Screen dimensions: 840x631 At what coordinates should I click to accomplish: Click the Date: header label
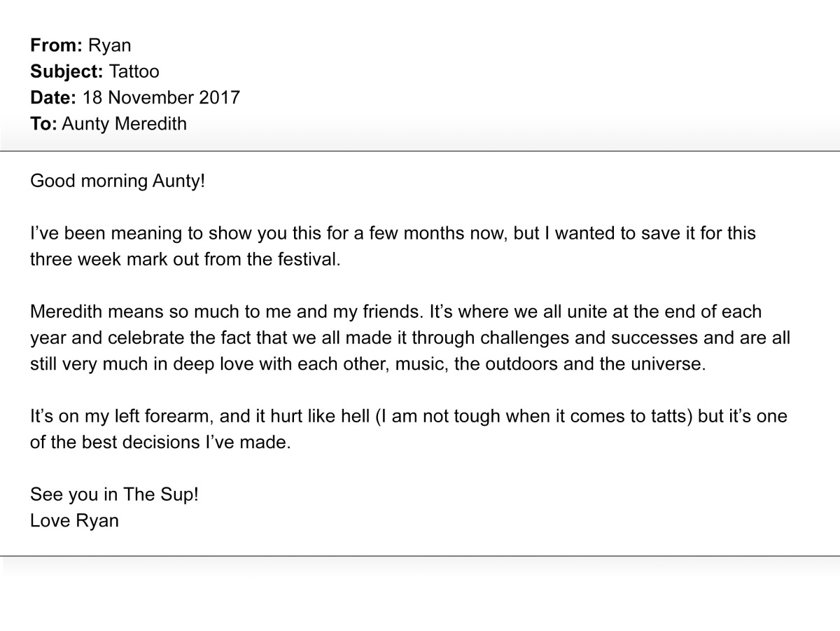(x=53, y=97)
